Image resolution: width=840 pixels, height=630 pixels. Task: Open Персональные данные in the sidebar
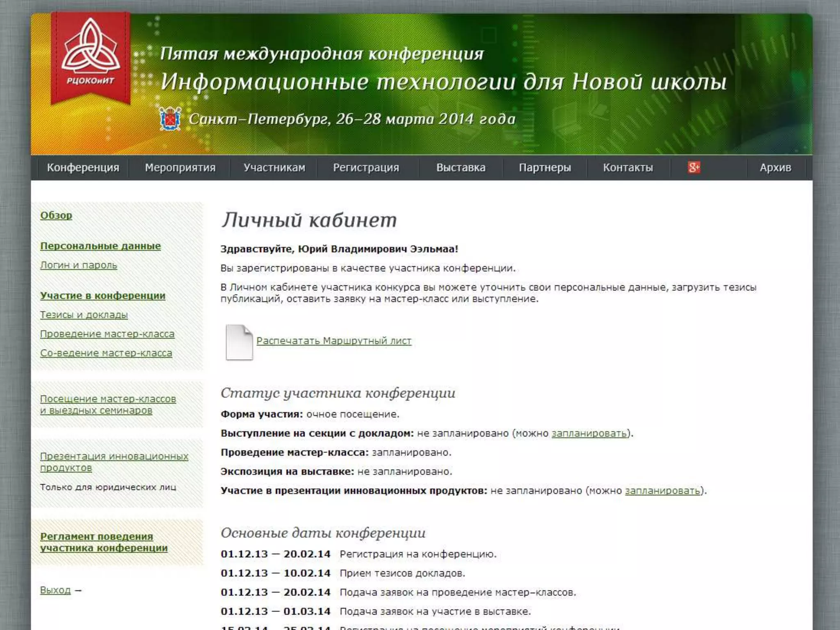tap(100, 246)
